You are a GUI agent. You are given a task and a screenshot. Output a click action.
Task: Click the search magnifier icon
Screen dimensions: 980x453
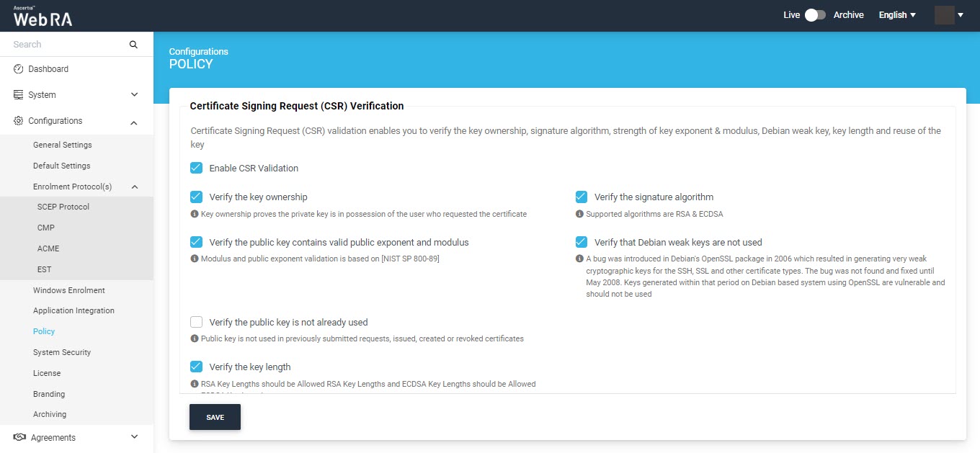[133, 45]
